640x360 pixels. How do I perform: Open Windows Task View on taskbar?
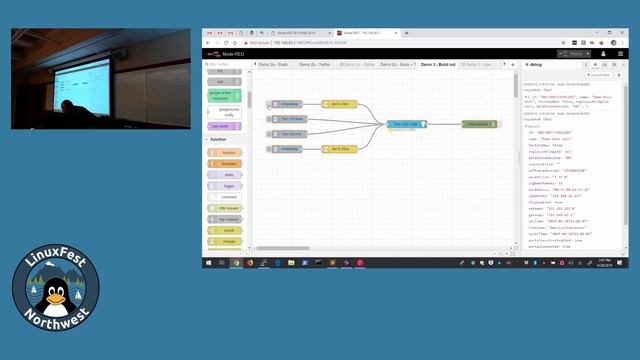[x=222, y=263]
